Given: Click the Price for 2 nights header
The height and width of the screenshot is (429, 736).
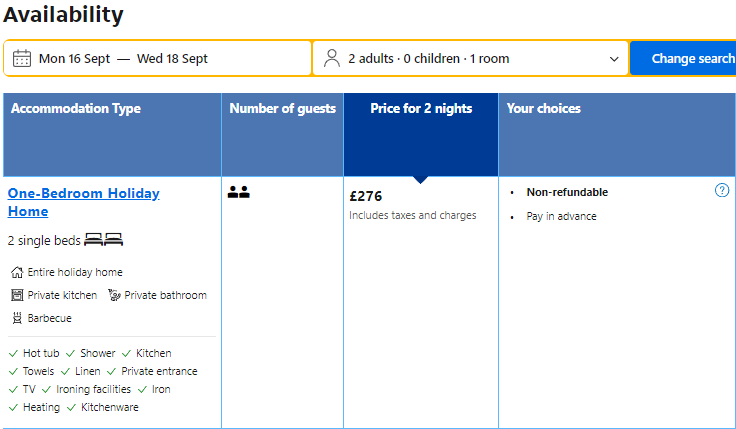Looking at the screenshot, I should tap(421, 109).
